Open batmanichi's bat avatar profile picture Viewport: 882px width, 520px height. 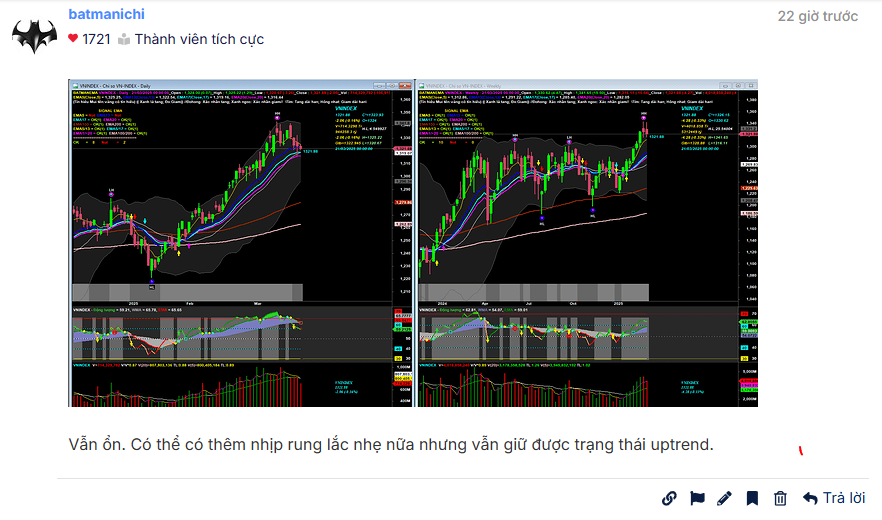point(34,36)
